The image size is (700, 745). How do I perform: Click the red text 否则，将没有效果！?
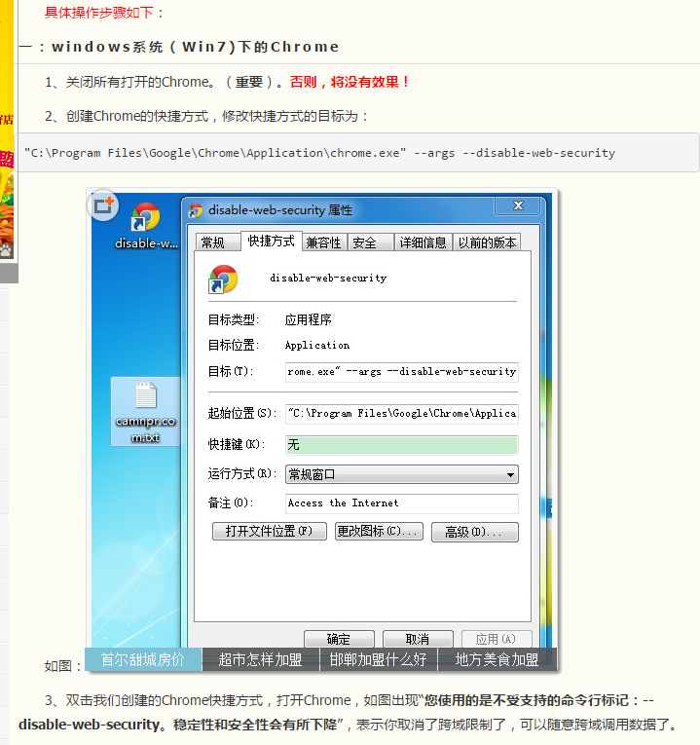tap(350, 82)
